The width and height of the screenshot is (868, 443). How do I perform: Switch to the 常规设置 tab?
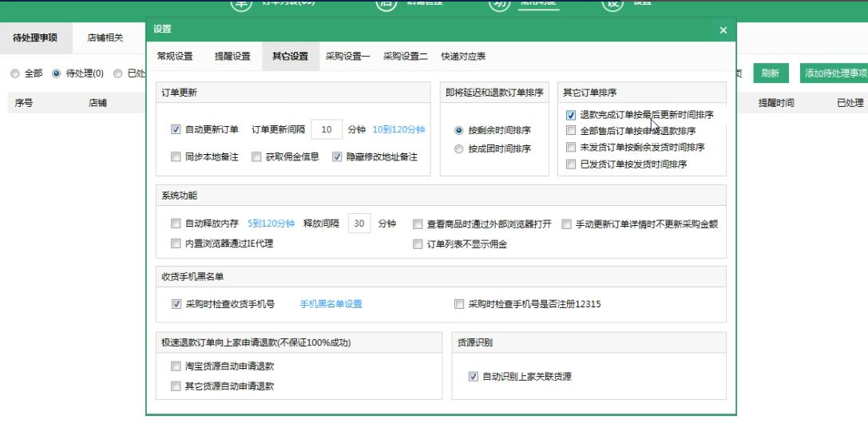(x=175, y=57)
